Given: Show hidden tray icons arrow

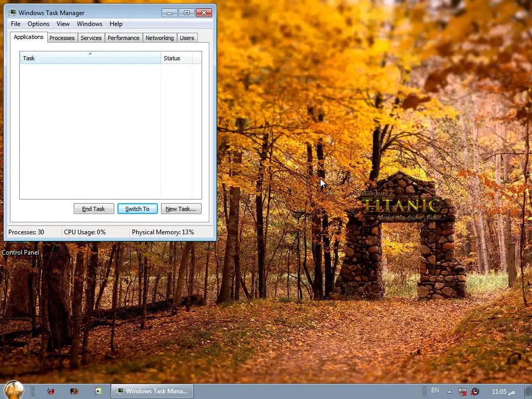Looking at the screenshot, I should (449, 392).
